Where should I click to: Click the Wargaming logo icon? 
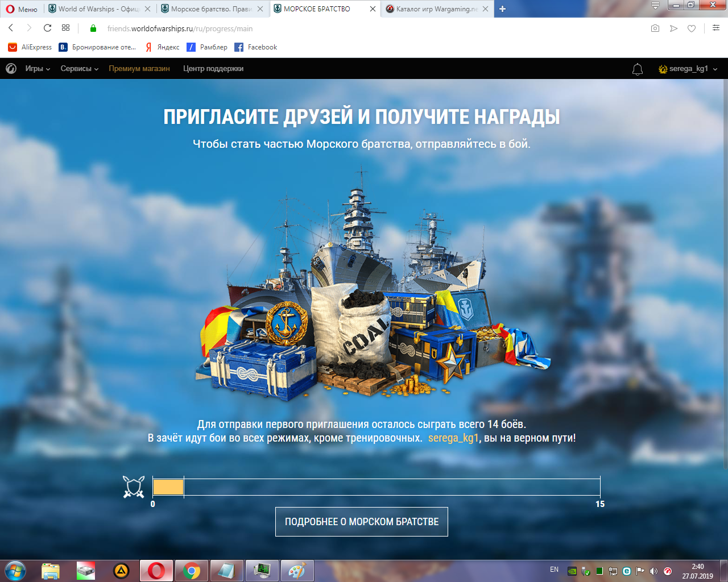[11, 69]
